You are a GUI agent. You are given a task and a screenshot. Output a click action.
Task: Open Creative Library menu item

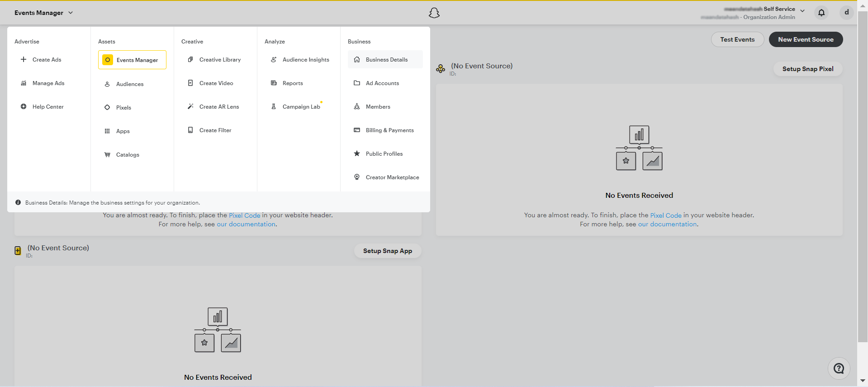point(215,59)
